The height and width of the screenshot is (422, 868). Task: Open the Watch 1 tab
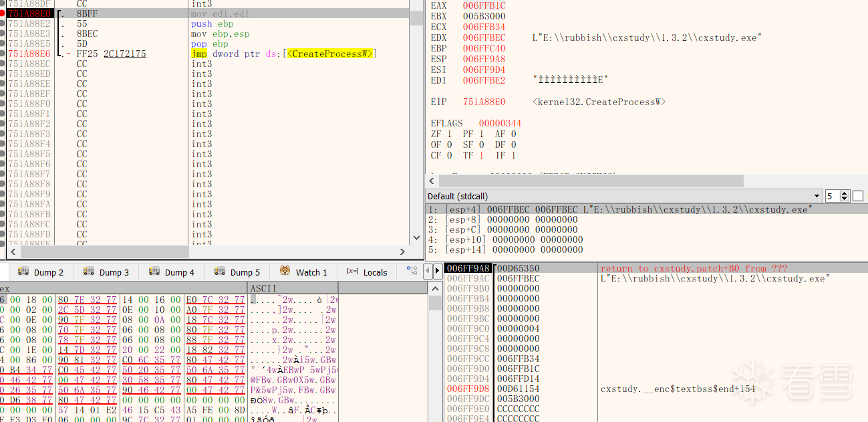point(303,272)
